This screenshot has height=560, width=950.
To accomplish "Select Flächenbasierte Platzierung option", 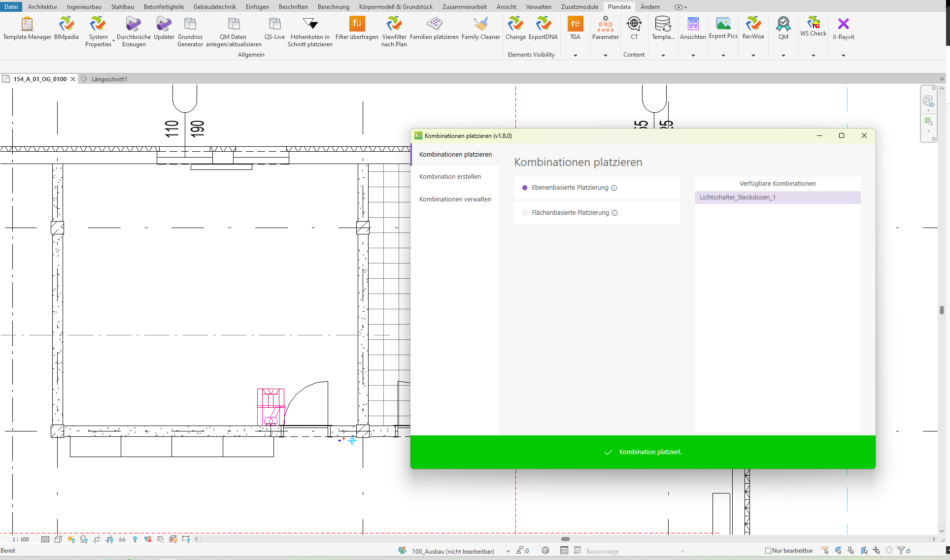I will 525,213.
